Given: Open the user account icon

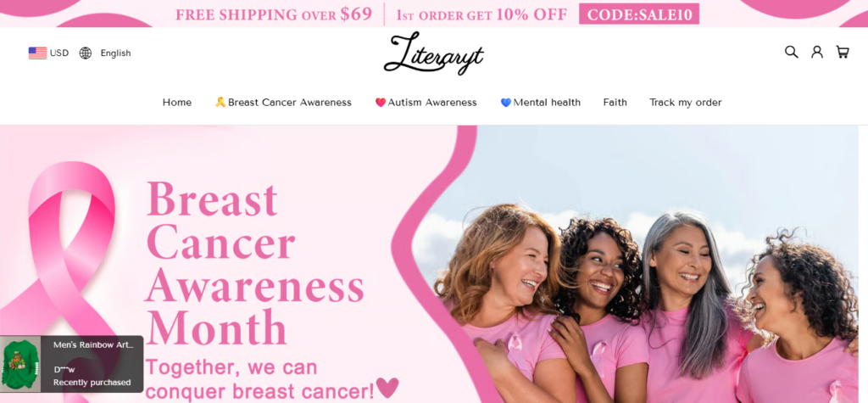Looking at the screenshot, I should [x=817, y=52].
